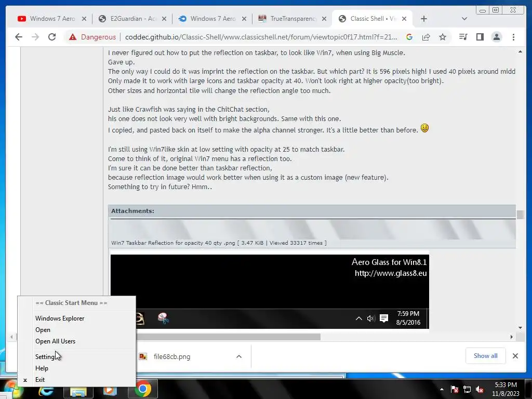
Task: Close the TrueTransparency tab
Action: pos(324,19)
